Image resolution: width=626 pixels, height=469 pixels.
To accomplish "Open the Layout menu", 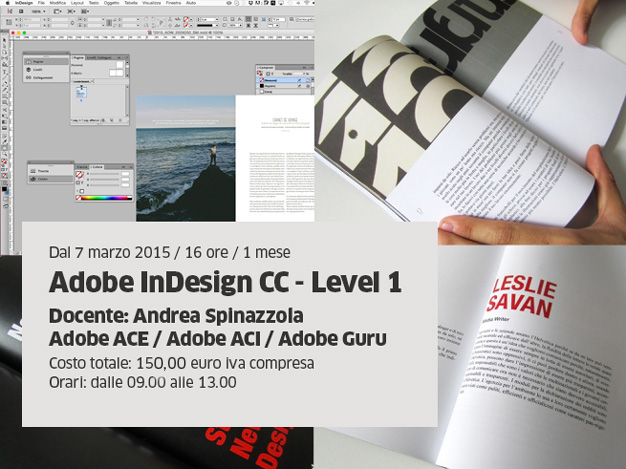I will click(x=77, y=3).
